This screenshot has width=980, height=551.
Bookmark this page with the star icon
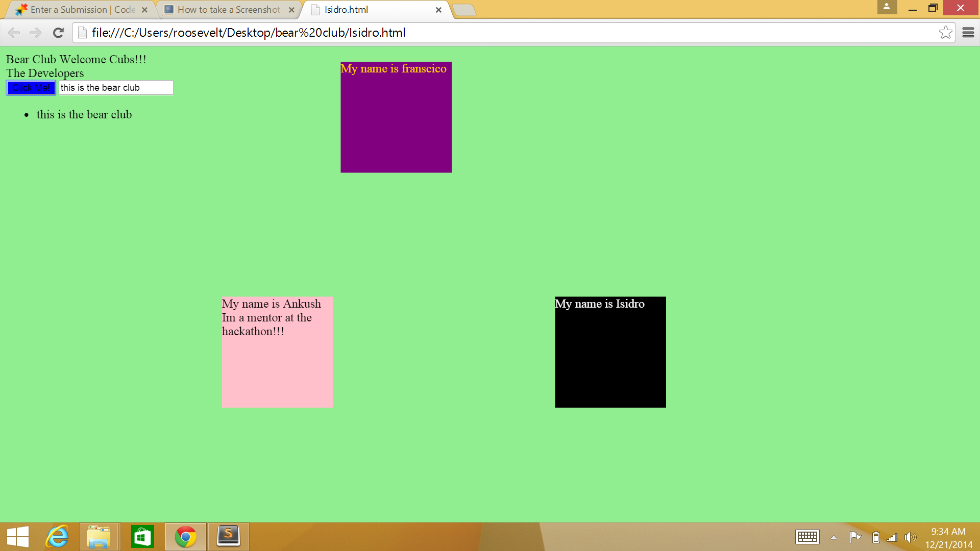[x=945, y=33]
